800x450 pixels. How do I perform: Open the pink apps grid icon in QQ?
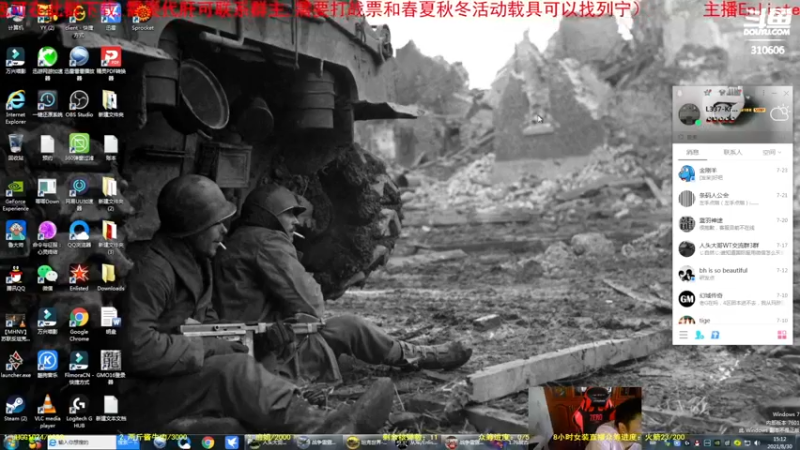point(782,335)
